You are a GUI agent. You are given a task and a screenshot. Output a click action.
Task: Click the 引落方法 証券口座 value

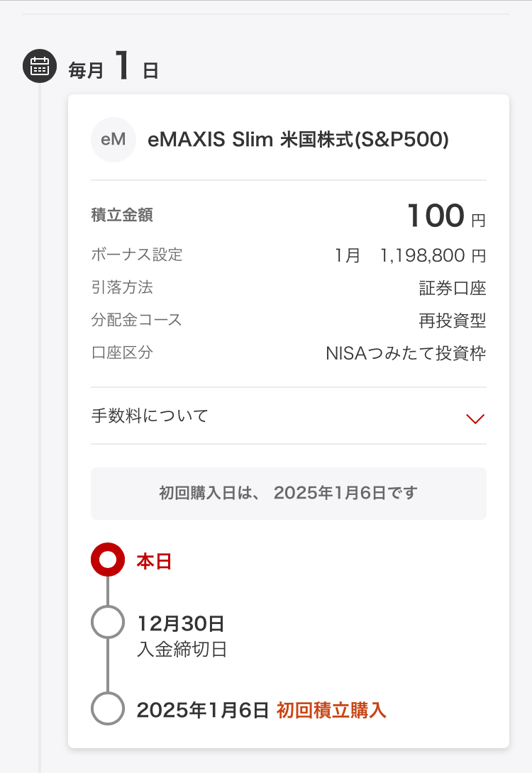452,288
